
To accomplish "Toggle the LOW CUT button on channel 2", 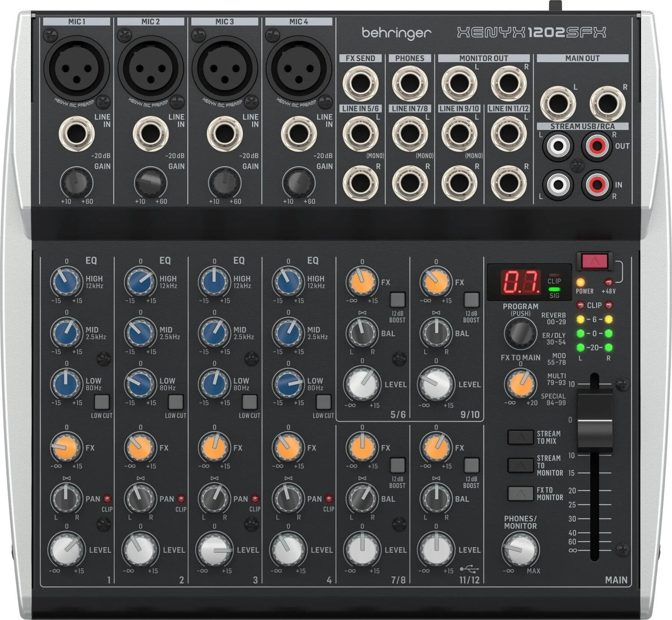I will tap(176, 402).
